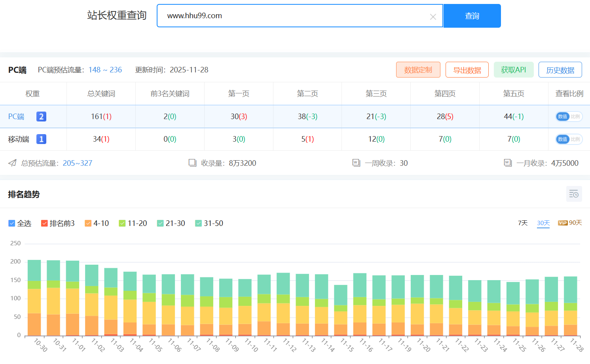This screenshot has width=590, height=364.
Task: Open the ranking trend data view icon
Action: 574,194
